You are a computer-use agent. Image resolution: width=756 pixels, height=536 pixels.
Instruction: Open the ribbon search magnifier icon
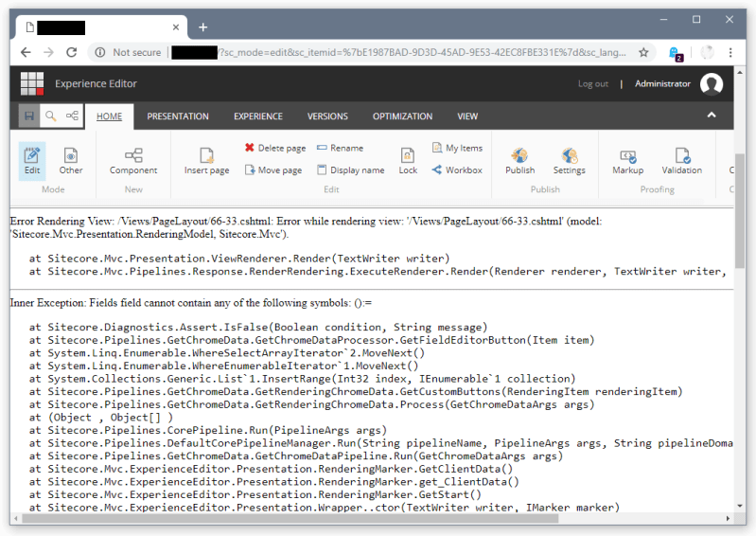pos(51,116)
